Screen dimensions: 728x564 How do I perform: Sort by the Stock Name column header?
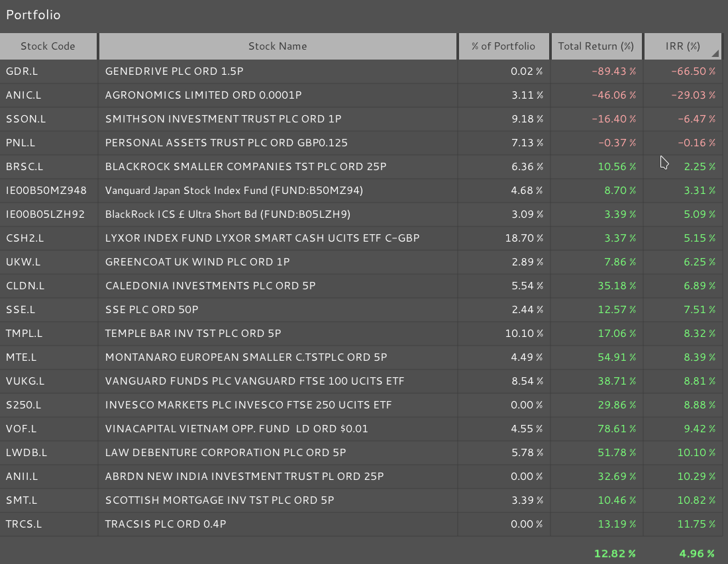pyautogui.click(x=278, y=46)
